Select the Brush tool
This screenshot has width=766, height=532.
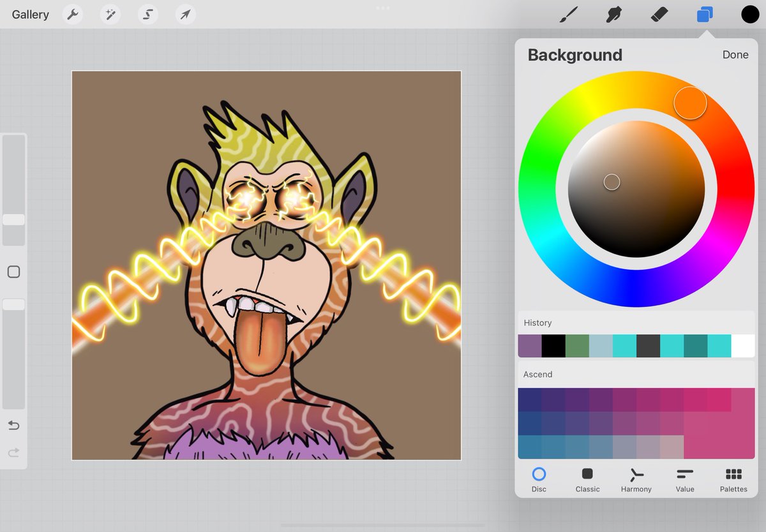click(568, 14)
